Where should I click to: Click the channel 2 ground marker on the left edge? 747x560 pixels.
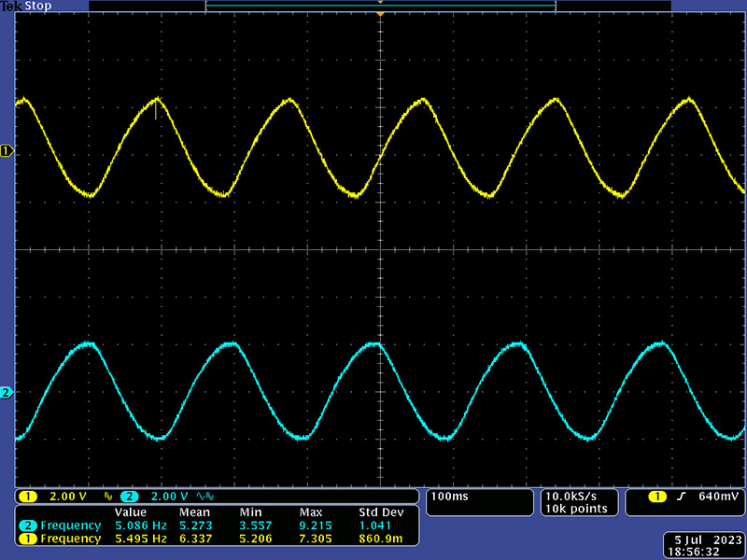(x=7, y=393)
